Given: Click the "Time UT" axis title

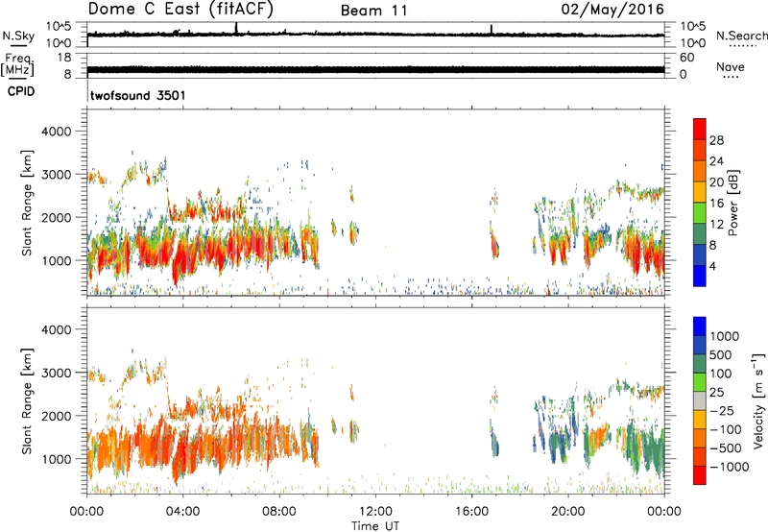Looking at the screenshot, I should pyautogui.click(x=375, y=526).
